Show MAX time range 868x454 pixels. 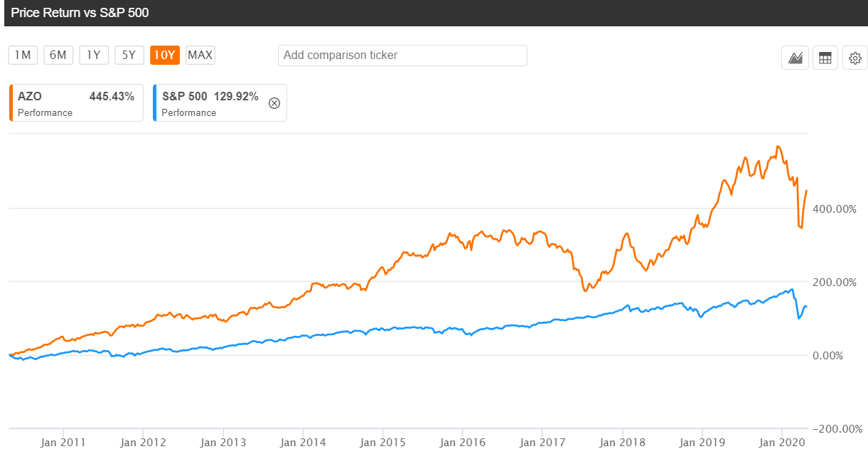200,55
